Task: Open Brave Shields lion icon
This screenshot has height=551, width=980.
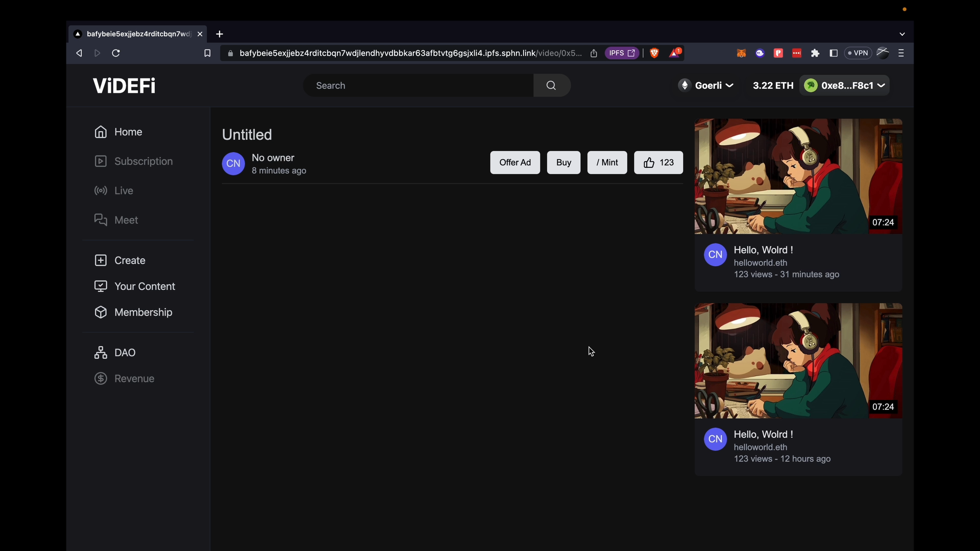Action: 654,53
